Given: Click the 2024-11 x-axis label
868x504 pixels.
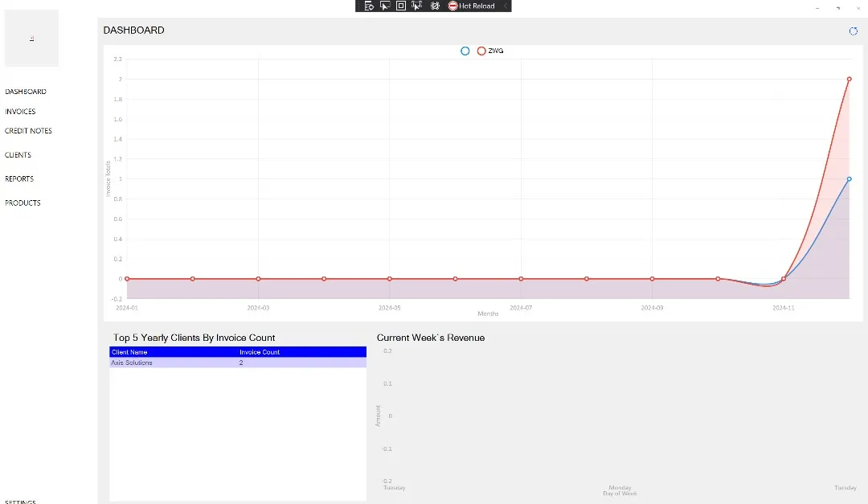Looking at the screenshot, I should pos(784,308).
